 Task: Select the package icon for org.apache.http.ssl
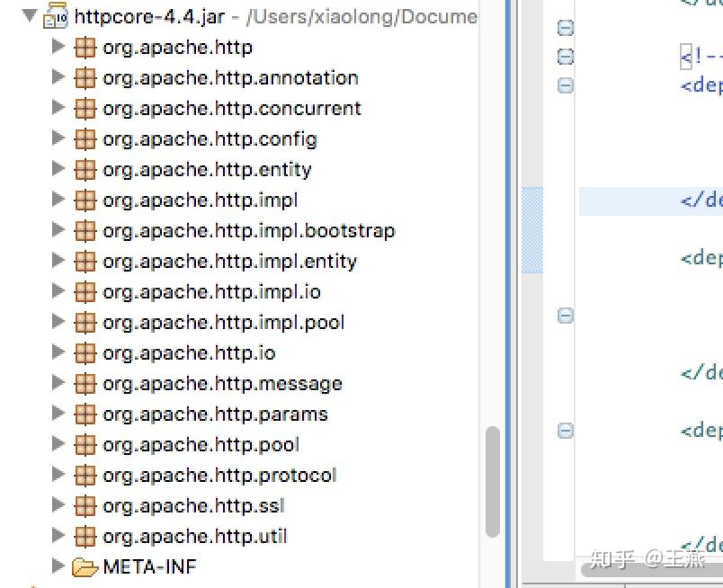(x=85, y=505)
